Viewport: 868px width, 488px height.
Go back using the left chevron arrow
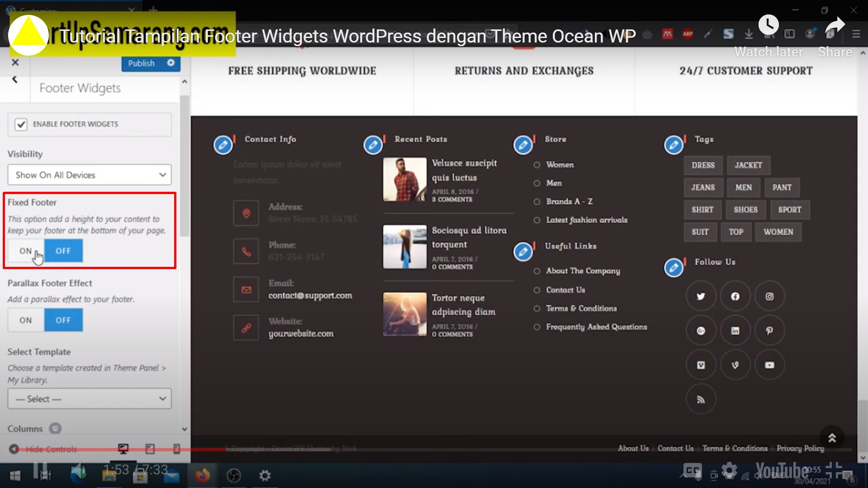tap(15, 80)
